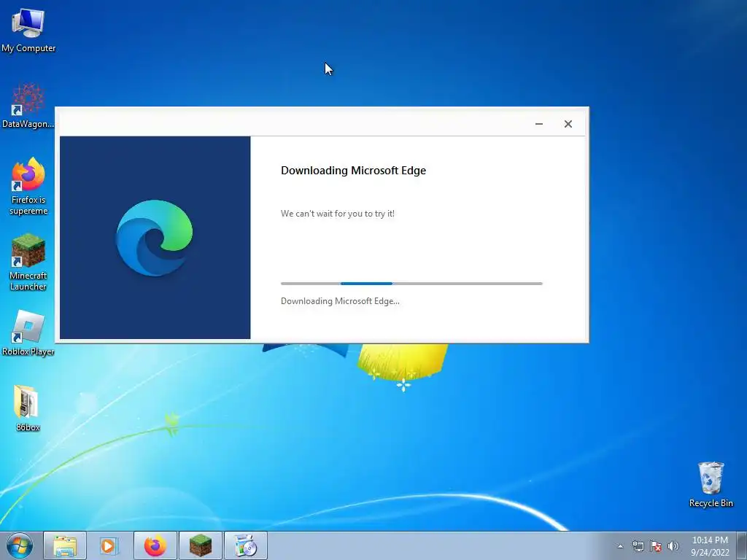Close the Edge installer window
747x560 pixels.
pos(568,124)
